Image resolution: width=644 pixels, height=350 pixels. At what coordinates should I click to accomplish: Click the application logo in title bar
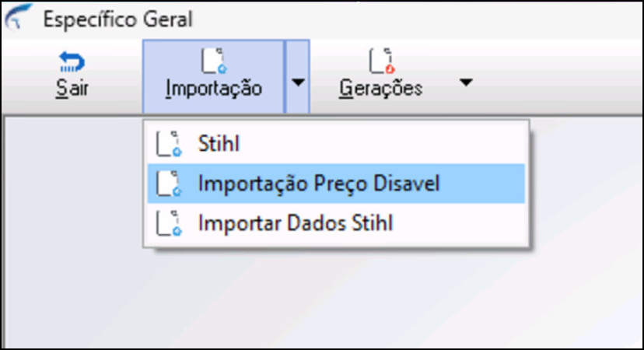[x=17, y=17]
